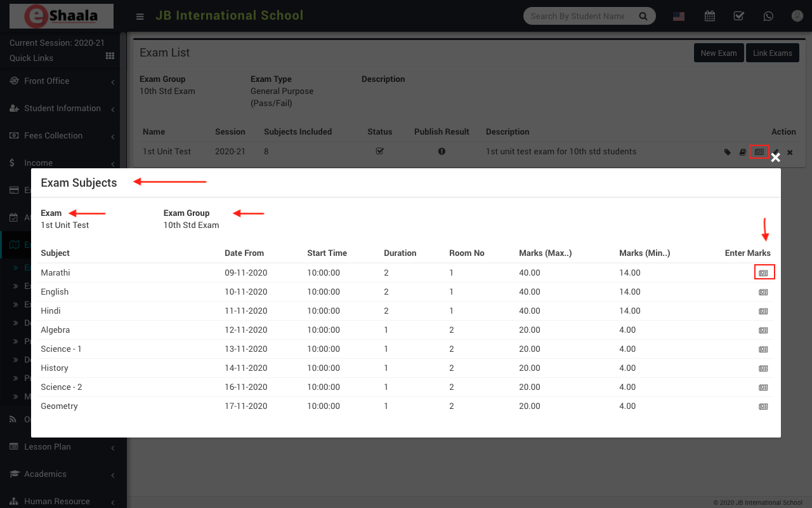Open Enter Marks for Algebra subject
Screen dimensions: 812x508
click(x=763, y=330)
